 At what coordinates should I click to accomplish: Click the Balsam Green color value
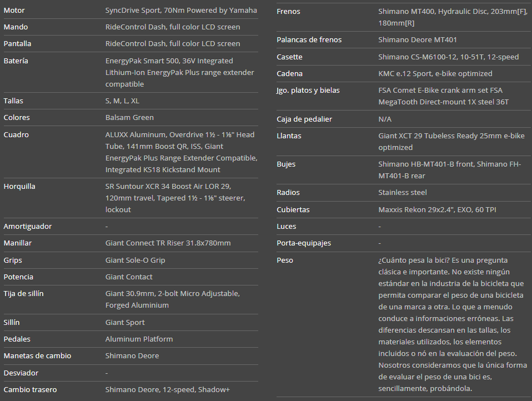point(129,117)
